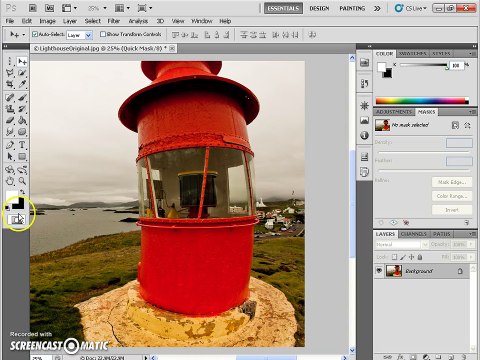Select the Lasso tool

[x=10, y=73]
